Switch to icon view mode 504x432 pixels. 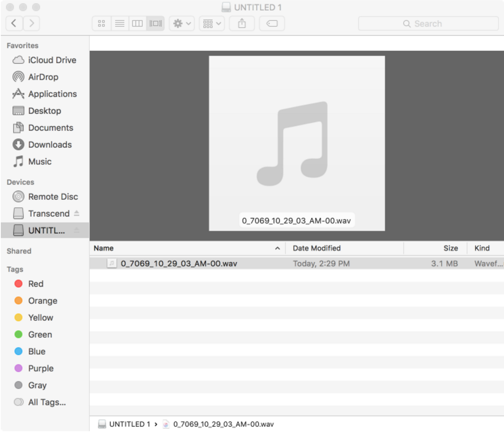[x=101, y=23]
